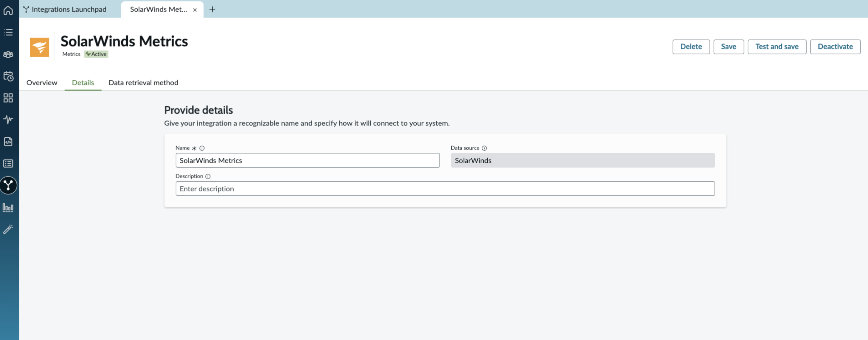The height and width of the screenshot is (340, 868).
Task: Click the Delete button
Action: [691, 47]
